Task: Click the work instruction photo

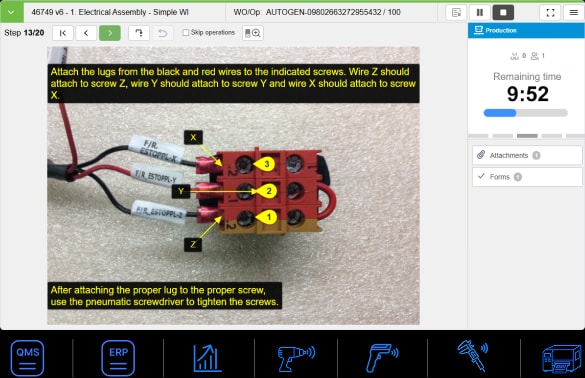Action: pos(233,185)
